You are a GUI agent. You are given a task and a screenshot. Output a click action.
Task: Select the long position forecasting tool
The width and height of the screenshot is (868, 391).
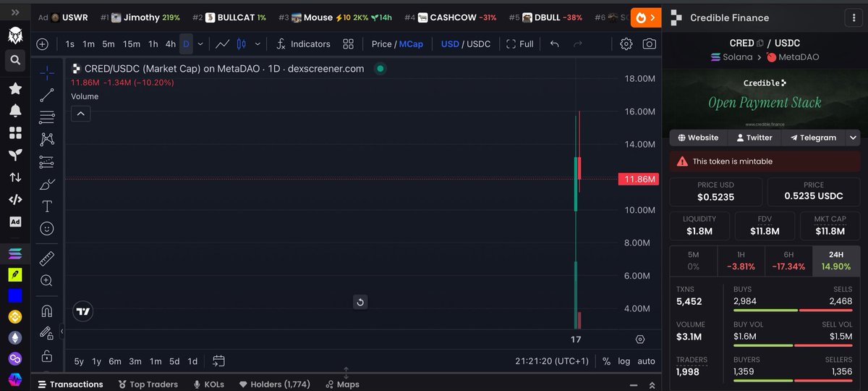pos(46,161)
